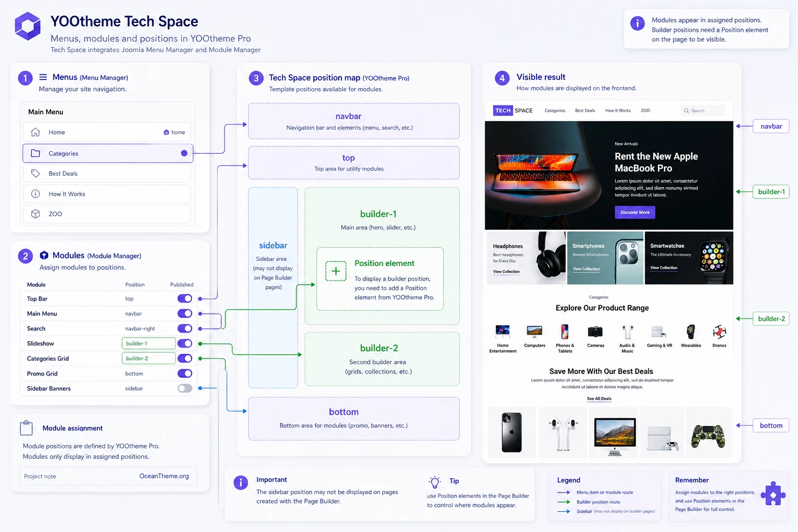
Task: Click the Wearables category icon
Action: tap(690, 331)
